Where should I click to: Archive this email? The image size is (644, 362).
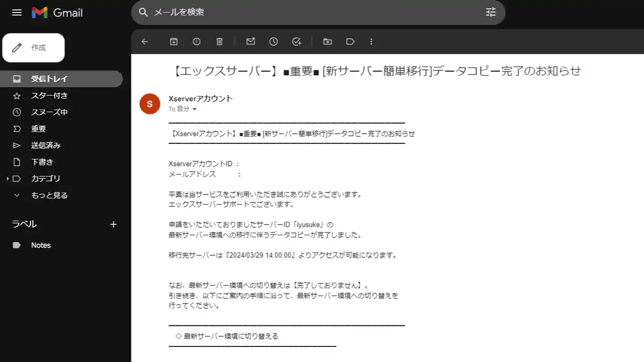click(x=174, y=42)
